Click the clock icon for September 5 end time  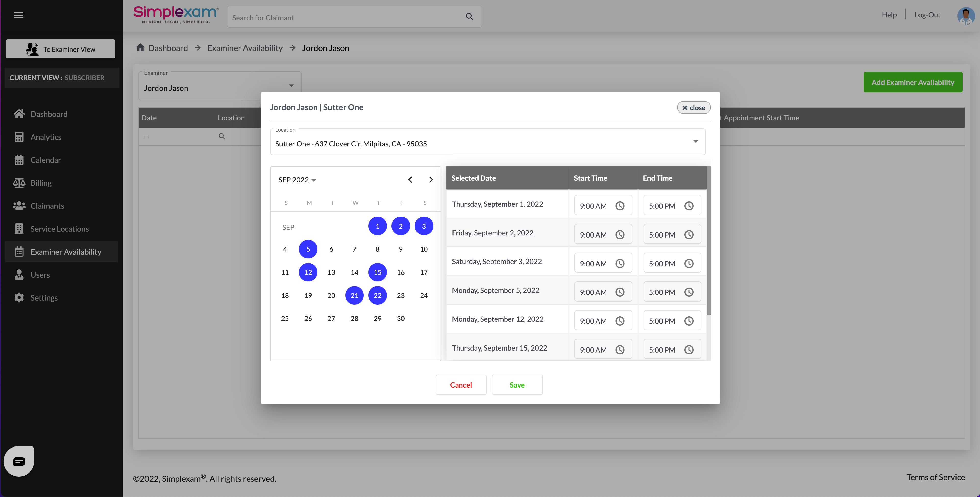coord(689,292)
